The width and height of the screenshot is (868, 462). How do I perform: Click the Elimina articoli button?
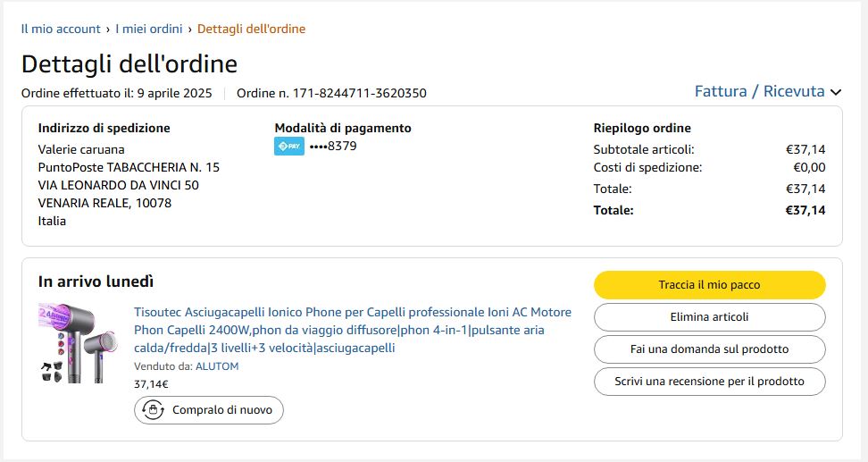(709, 317)
